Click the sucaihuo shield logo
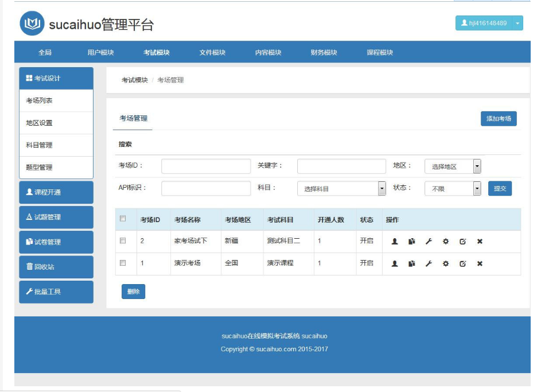Viewport: 541px width, 392px height. (x=32, y=24)
